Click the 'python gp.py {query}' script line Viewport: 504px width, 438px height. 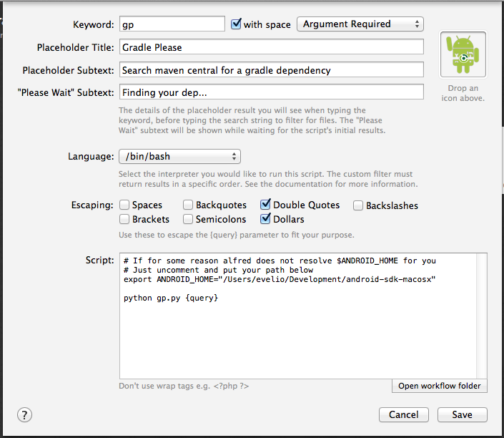[171, 298]
